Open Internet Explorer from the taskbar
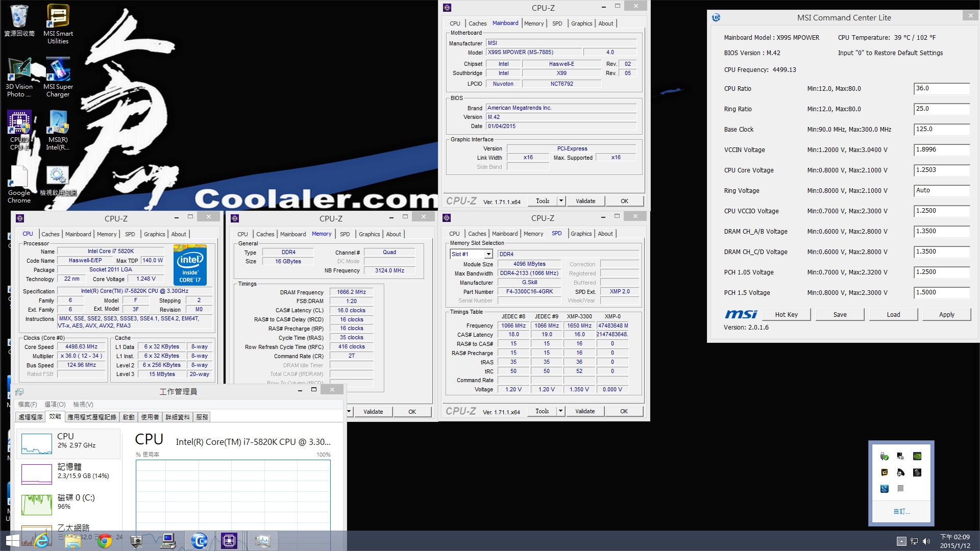This screenshot has height=551, width=980. 42,541
